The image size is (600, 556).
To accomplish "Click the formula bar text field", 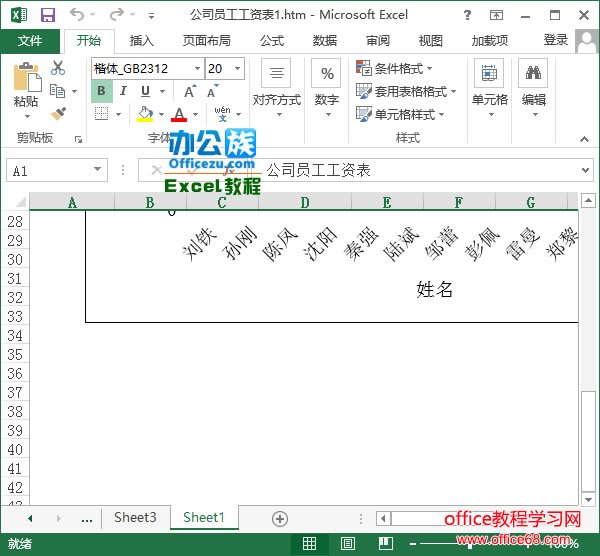I will click(420, 171).
